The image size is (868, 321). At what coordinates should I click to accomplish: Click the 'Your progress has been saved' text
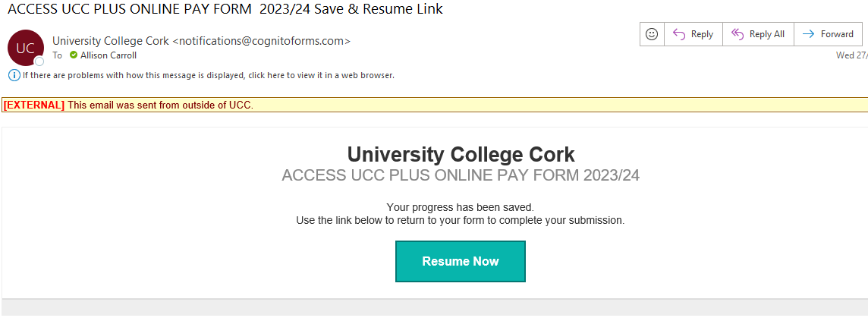click(461, 207)
